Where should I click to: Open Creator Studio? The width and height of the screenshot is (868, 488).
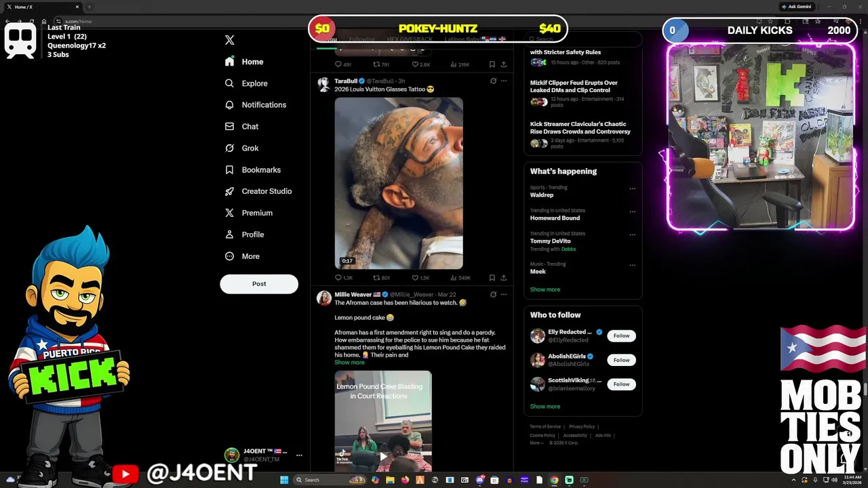[x=258, y=191]
